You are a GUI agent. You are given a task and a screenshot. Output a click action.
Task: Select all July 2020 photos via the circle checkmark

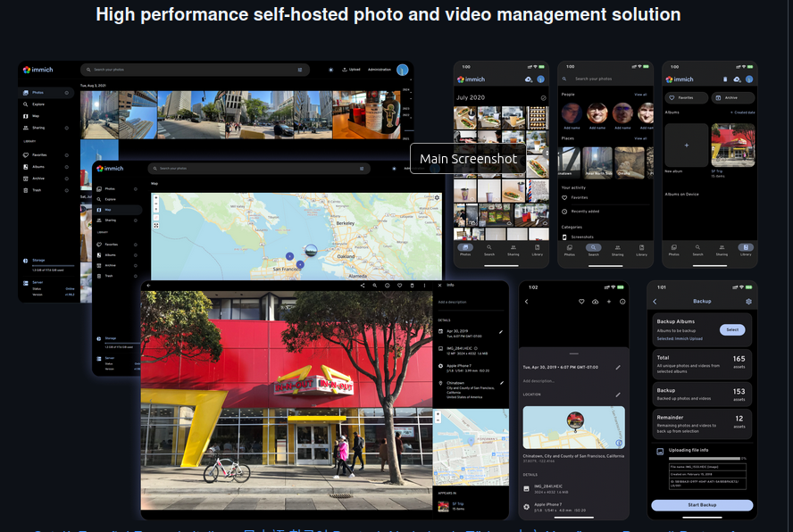[x=543, y=97]
